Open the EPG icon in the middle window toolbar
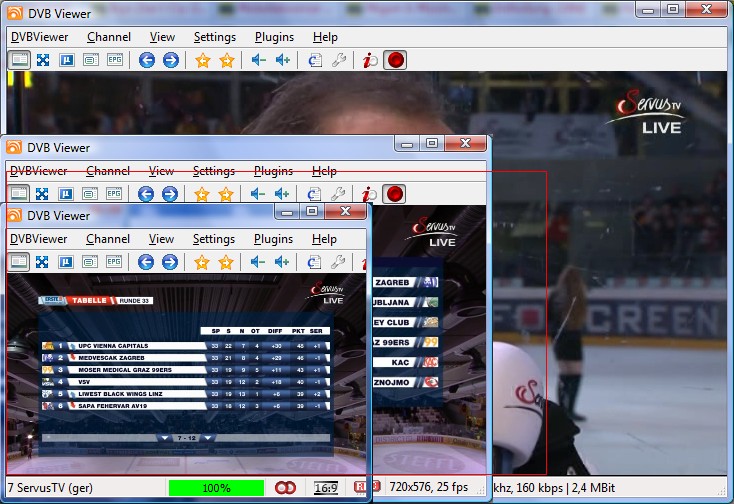 114,194
